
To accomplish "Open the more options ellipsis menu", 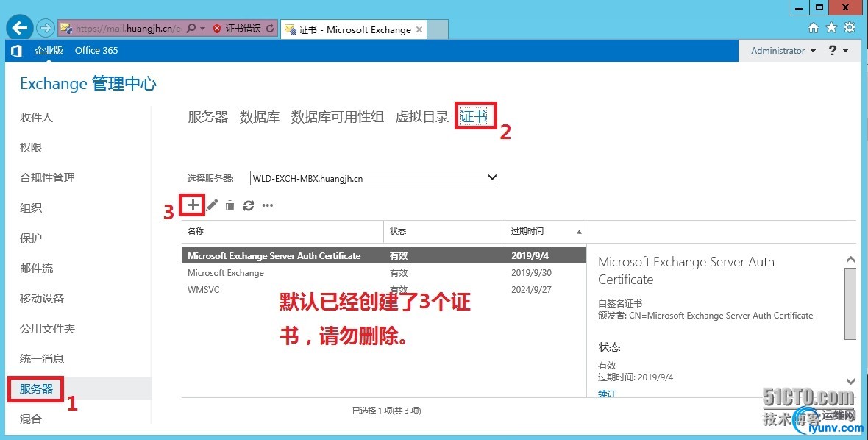I will click(x=268, y=205).
